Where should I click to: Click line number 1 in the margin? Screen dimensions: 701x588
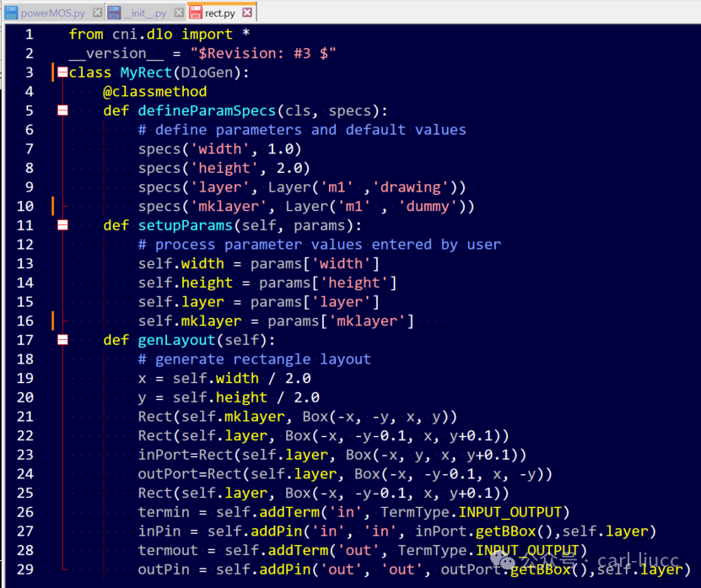(29, 35)
